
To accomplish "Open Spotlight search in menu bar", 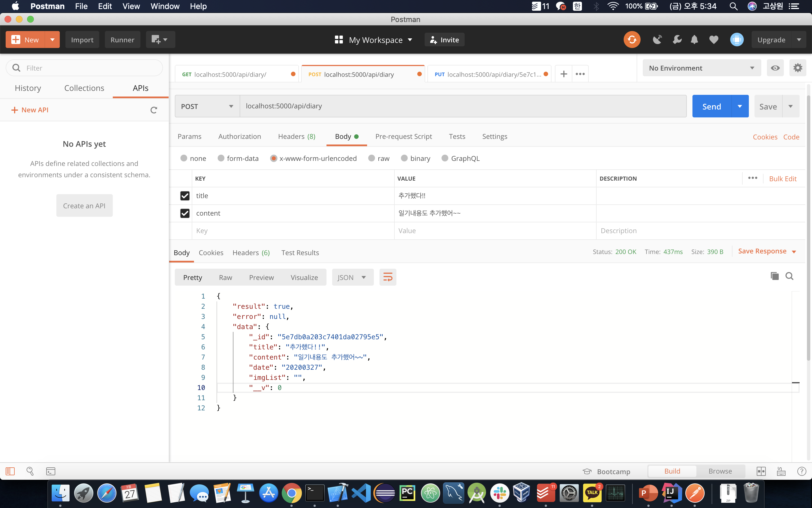I will point(733,6).
